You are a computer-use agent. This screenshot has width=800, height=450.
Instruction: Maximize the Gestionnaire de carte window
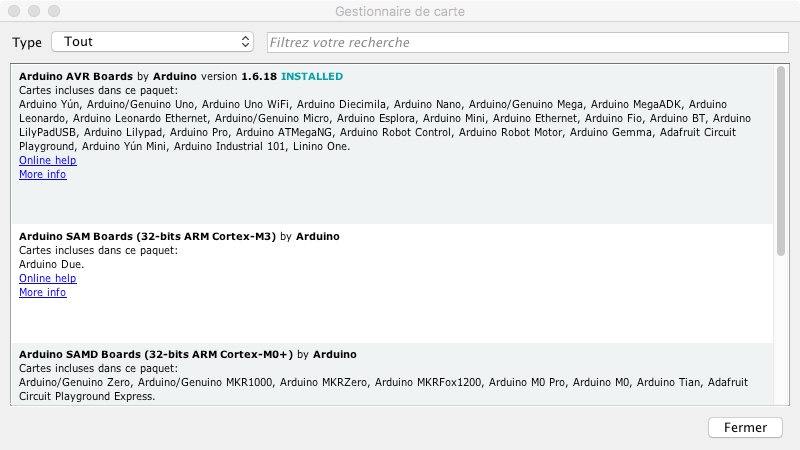[55, 11]
